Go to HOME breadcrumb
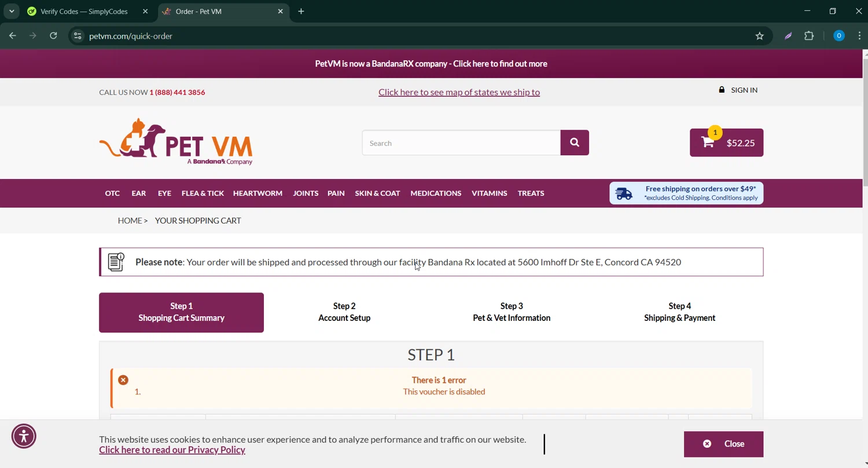 click(x=130, y=220)
